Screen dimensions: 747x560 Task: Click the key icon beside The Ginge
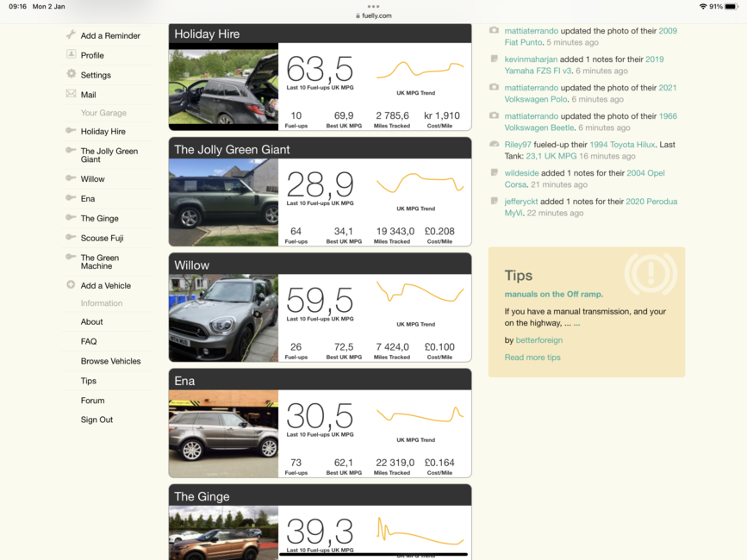click(71, 218)
